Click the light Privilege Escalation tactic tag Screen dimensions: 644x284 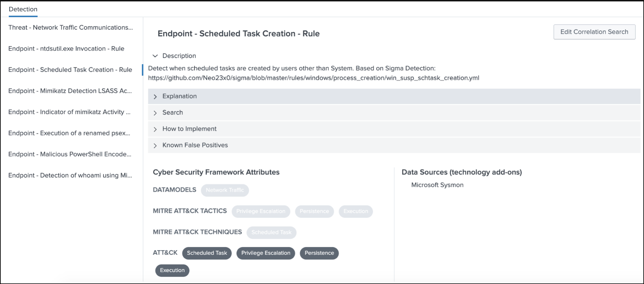click(261, 211)
